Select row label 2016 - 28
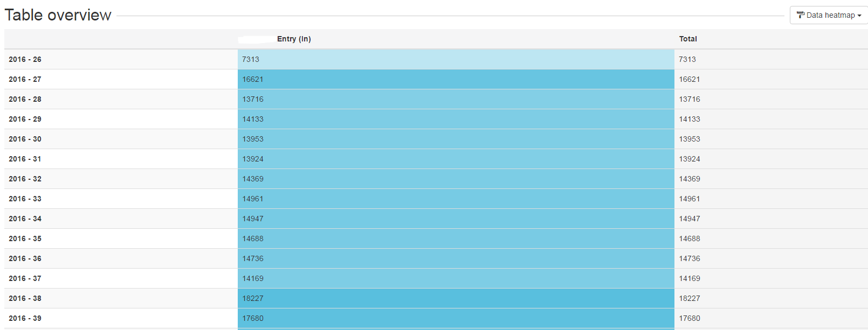This screenshot has height=330, width=868. pos(25,99)
